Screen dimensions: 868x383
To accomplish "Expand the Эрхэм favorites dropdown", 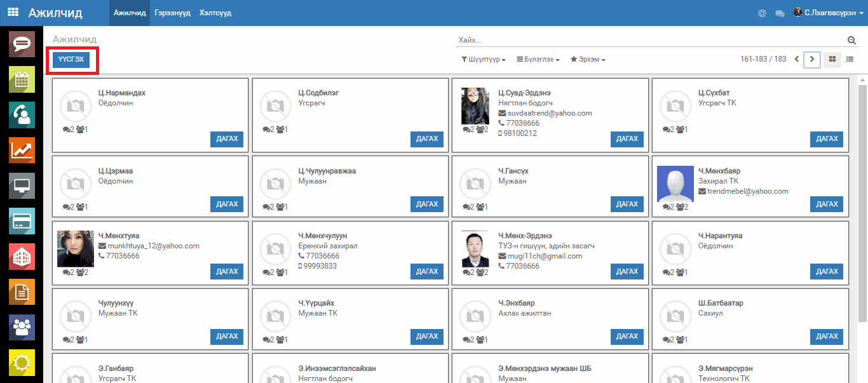I will 588,60.
